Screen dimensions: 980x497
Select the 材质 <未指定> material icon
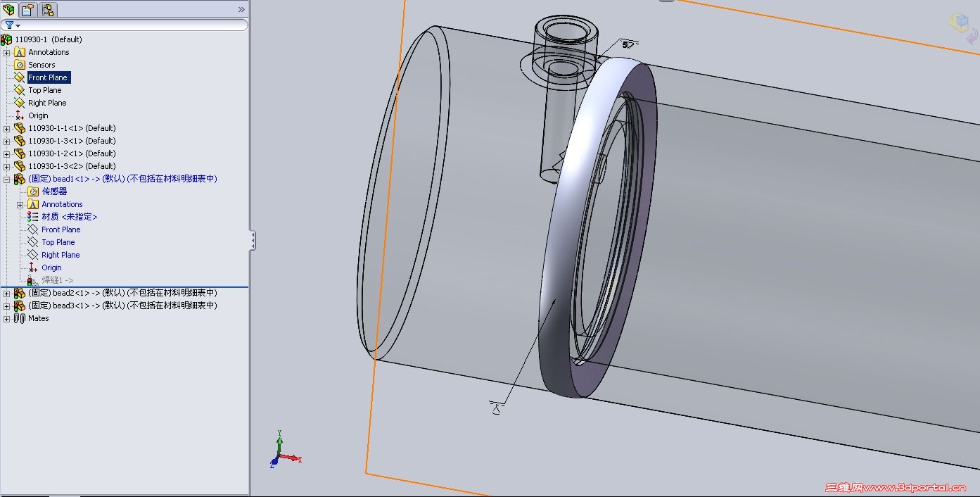click(33, 217)
